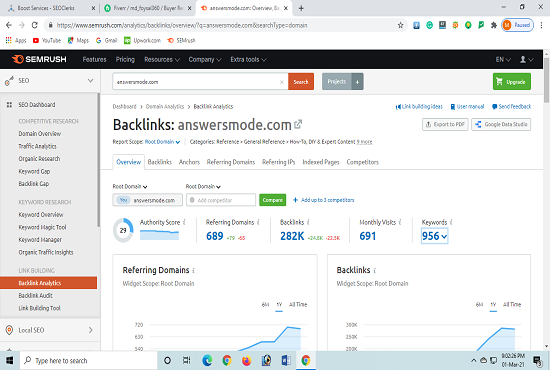Open Firefox from taskbar

247,360
